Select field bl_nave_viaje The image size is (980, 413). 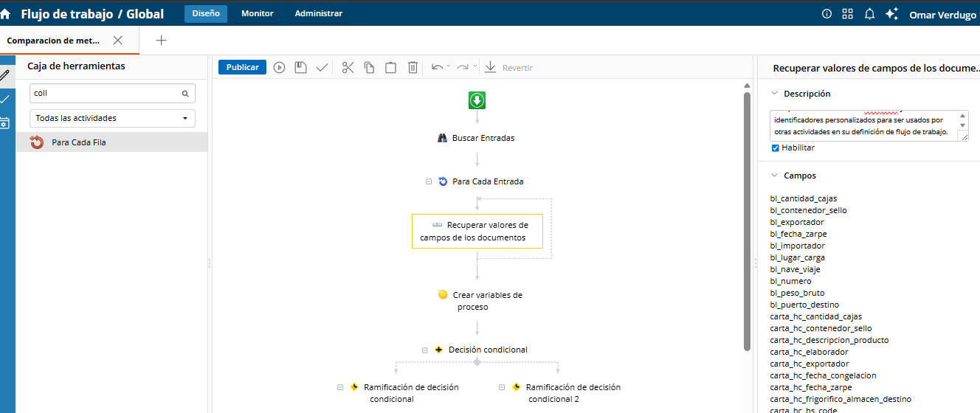tap(796, 269)
